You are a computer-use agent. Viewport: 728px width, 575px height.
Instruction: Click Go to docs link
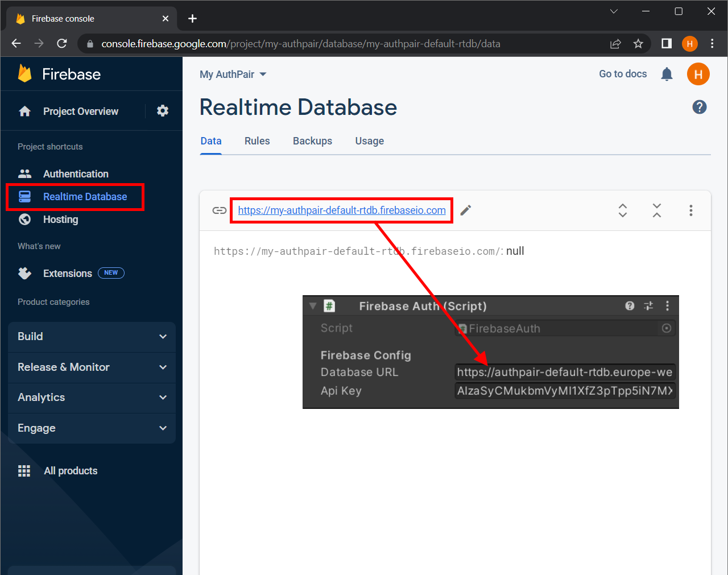pos(623,74)
